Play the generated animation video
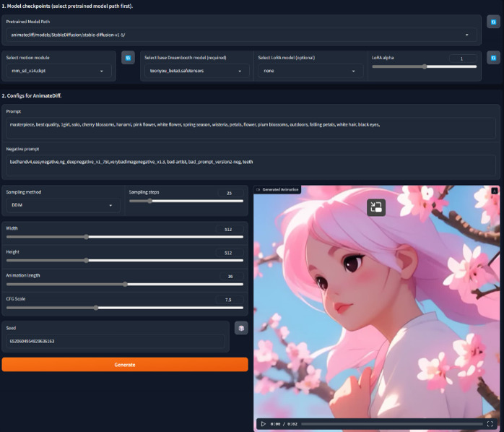The height and width of the screenshot is (432, 504). coord(264,423)
